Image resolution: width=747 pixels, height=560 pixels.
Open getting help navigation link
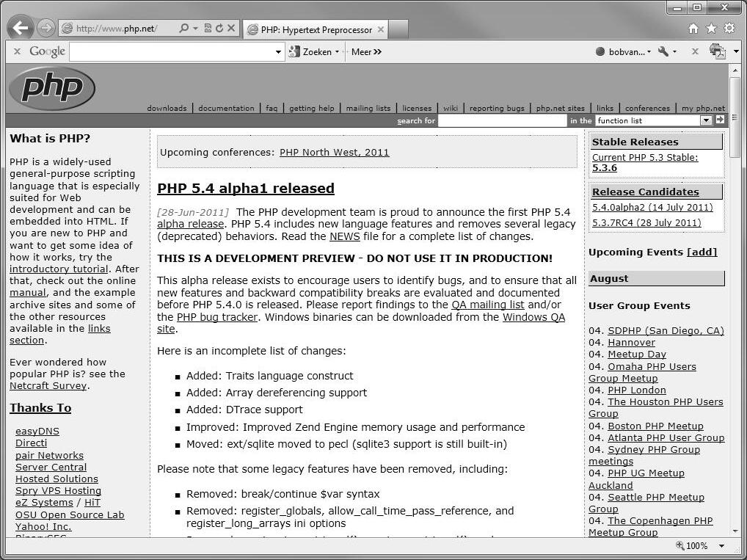coord(312,108)
